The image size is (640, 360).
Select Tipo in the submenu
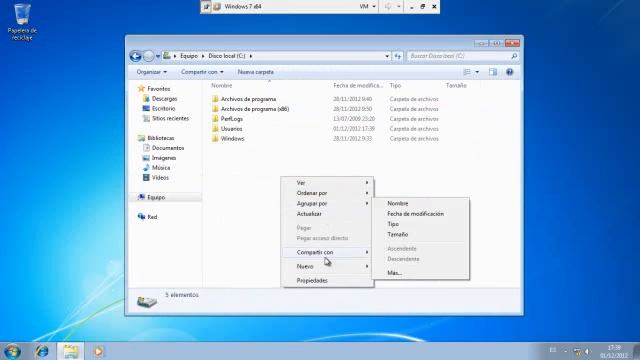point(420,224)
